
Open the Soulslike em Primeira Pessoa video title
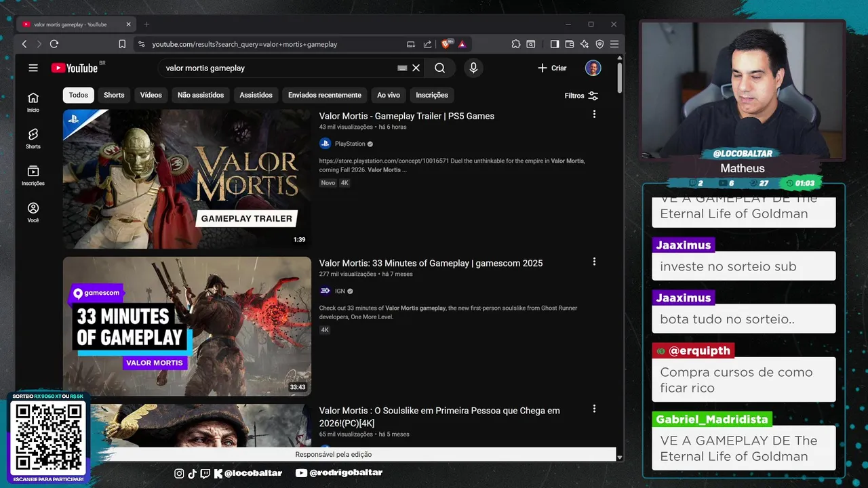tap(439, 416)
